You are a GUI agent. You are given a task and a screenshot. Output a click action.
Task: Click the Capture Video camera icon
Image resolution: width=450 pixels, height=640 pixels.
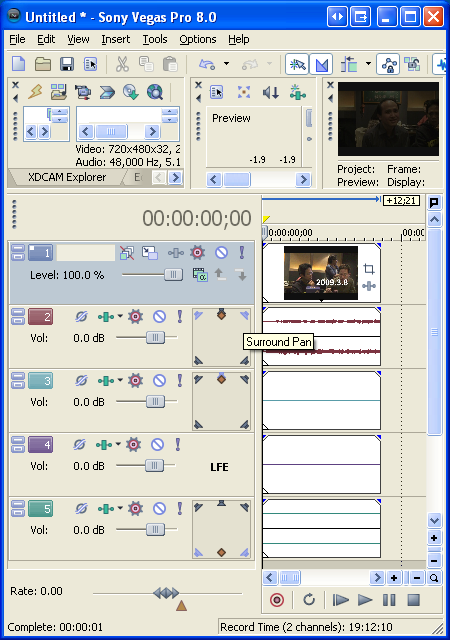pyautogui.click(x=83, y=92)
